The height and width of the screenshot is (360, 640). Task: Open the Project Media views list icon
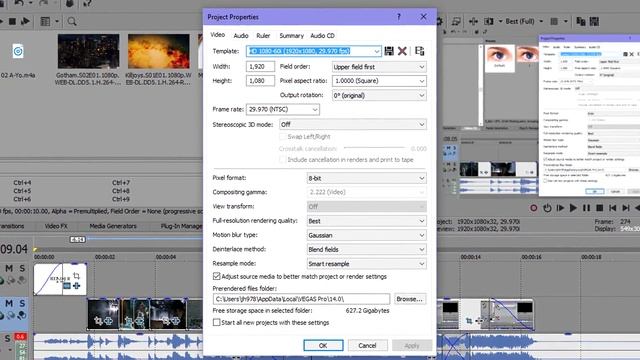pos(45,21)
